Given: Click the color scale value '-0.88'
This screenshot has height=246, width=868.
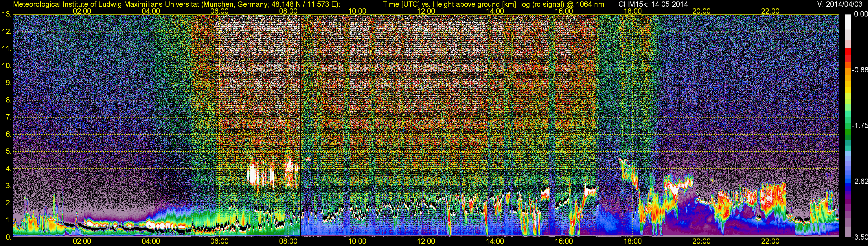Looking at the screenshot, I should (860, 70).
